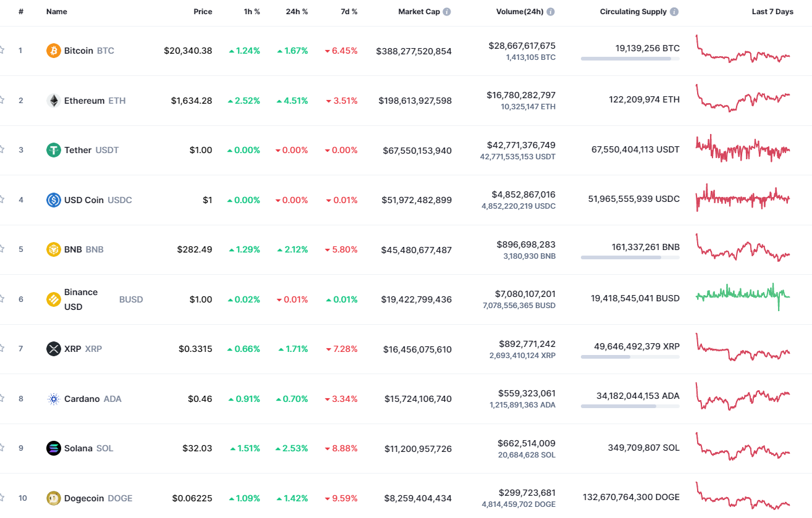The height and width of the screenshot is (518, 812).
Task: Open the Market Cap info tooltip icon
Action: pyautogui.click(x=447, y=11)
